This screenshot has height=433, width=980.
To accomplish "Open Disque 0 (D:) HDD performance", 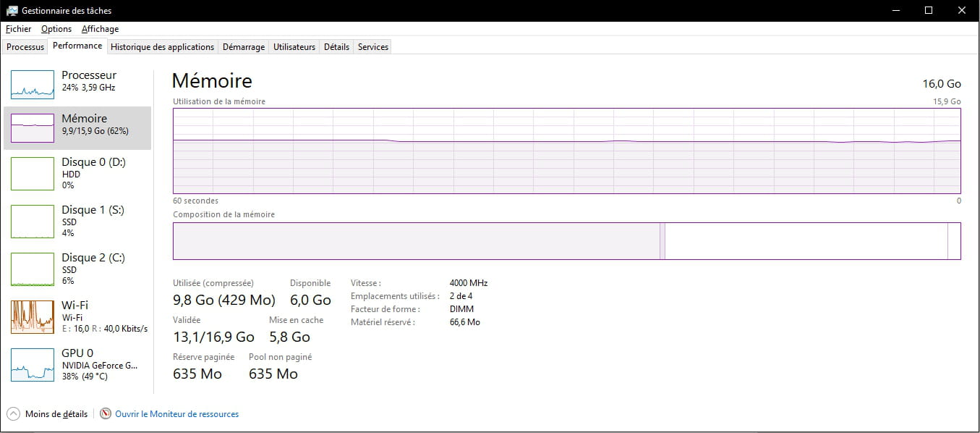I will tap(77, 174).
